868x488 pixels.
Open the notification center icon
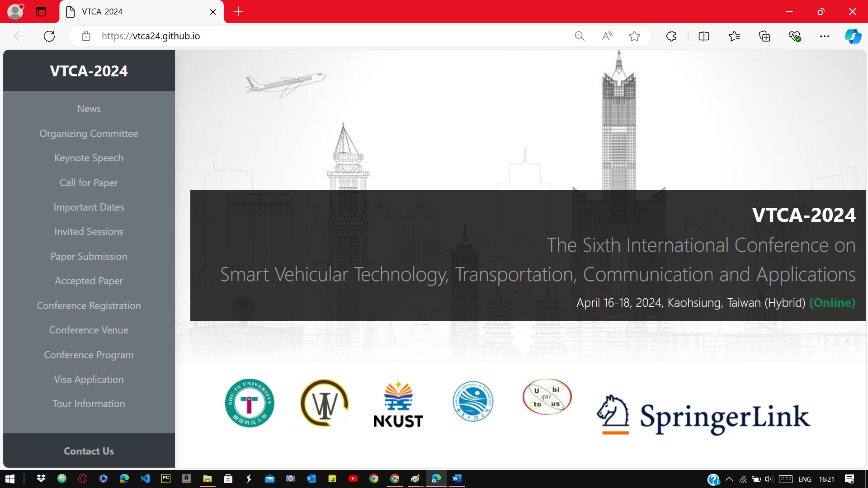point(849,479)
